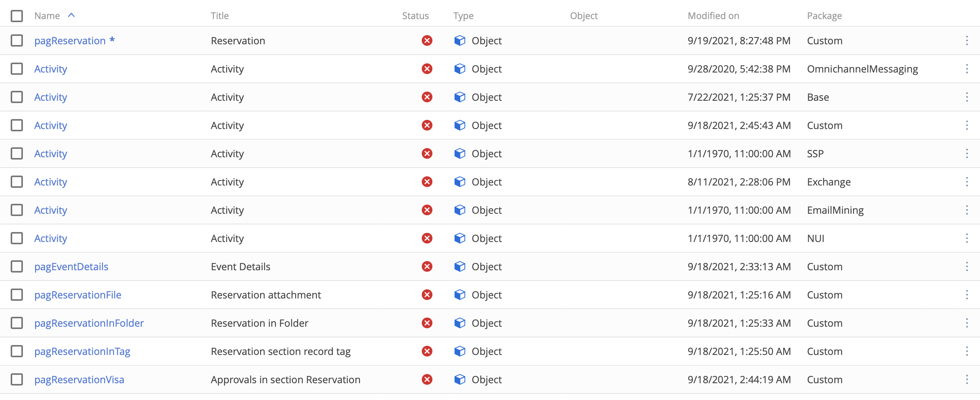
Task: Sort by the Package column header
Action: pyautogui.click(x=824, y=16)
